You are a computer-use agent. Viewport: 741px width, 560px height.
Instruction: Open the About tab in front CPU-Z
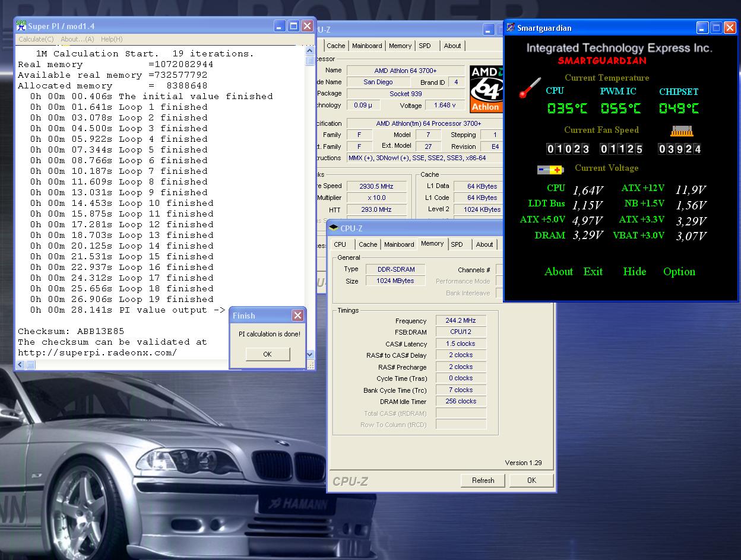click(x=484, y=244)
